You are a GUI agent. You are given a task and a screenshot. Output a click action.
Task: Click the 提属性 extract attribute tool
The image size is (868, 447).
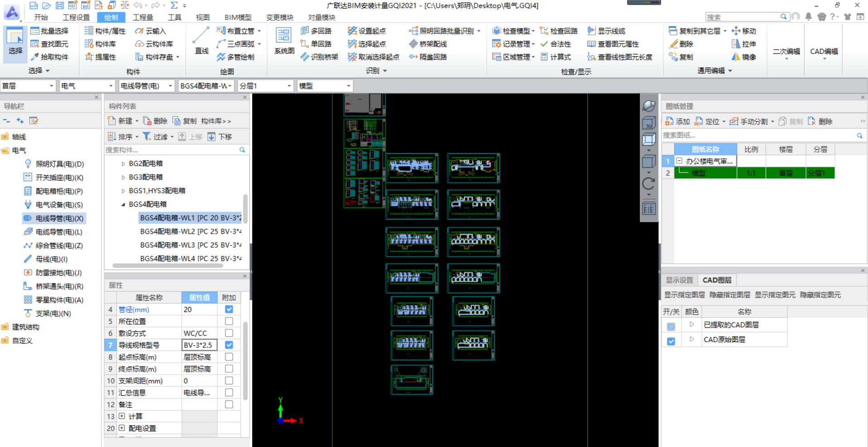101,57
